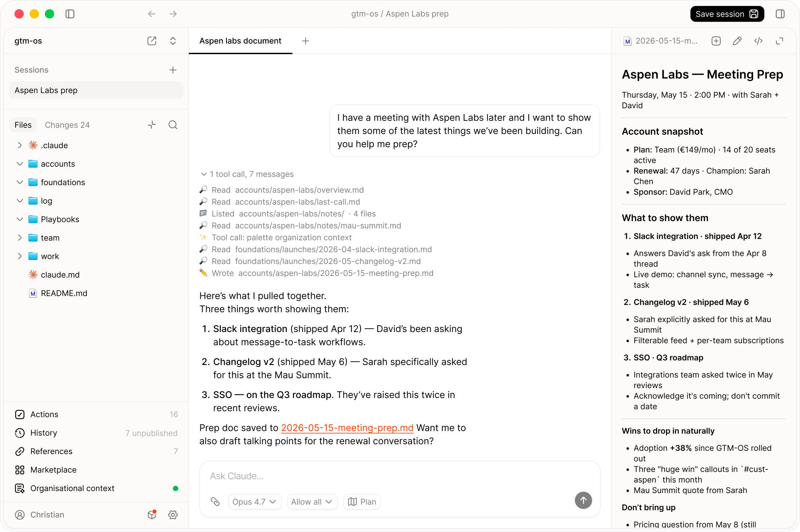
Task: Toggle the right panel icon
Action: pos(780,14)
